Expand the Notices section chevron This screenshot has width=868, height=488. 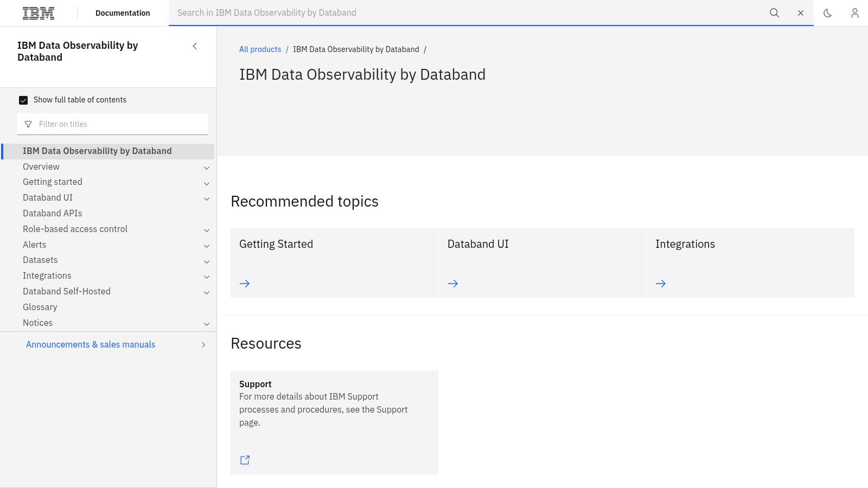(207, 324)
